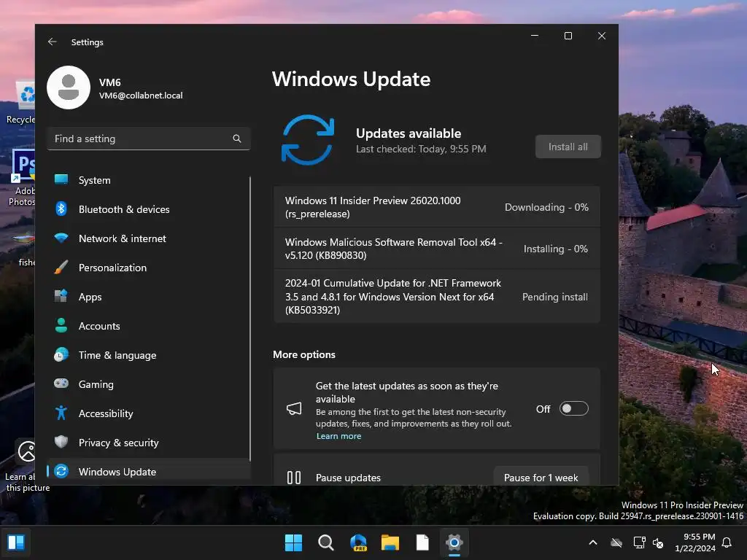
Task: Click the Settings gear on taskbar
Action: (454, 542)
